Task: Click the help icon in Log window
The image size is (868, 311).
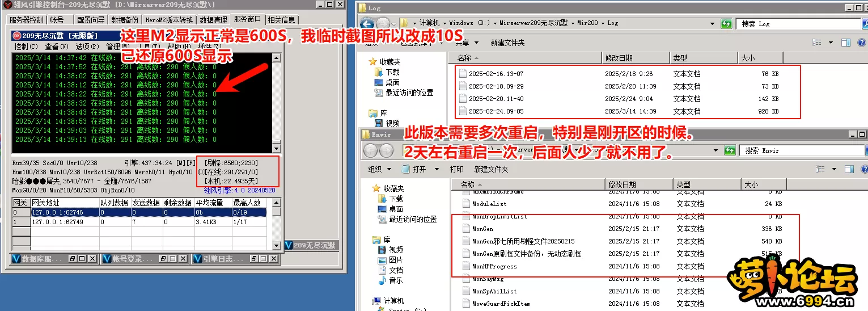Action: [x=861, y=43]
